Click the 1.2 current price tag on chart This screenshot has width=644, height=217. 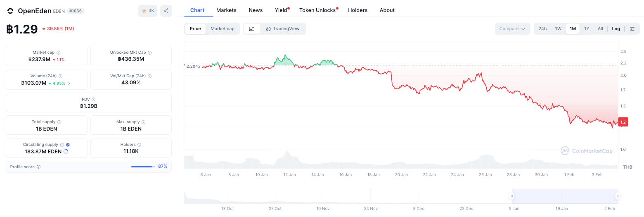tap(623, 122)
